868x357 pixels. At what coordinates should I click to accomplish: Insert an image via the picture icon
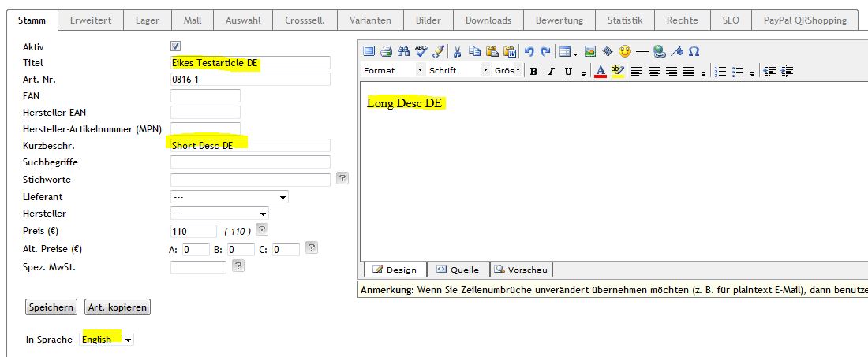tap(590, 52)
